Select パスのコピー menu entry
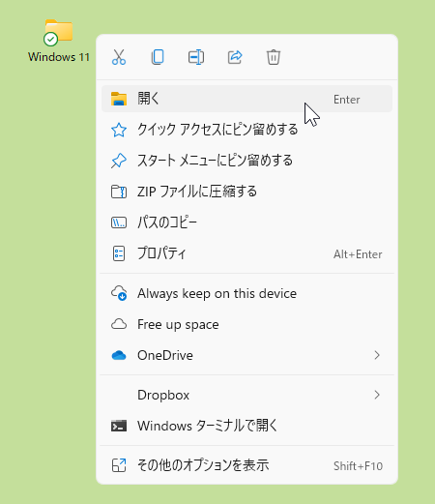The height and width of the screenshot is (504, 435). (246, 222)
